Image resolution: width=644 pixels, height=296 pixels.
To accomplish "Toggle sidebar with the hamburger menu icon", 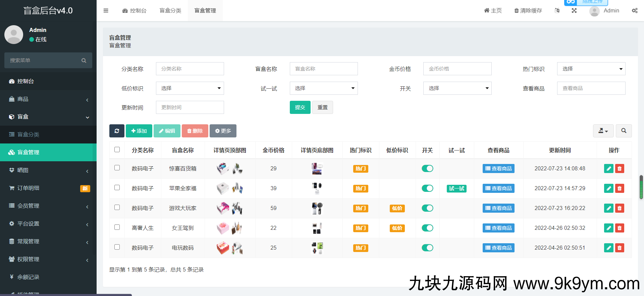I will click(106, 11).
